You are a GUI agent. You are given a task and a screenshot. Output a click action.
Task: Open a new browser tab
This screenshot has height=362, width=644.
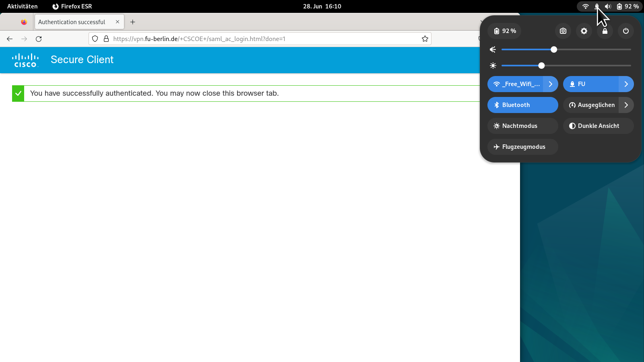click(x=132, y=22)
